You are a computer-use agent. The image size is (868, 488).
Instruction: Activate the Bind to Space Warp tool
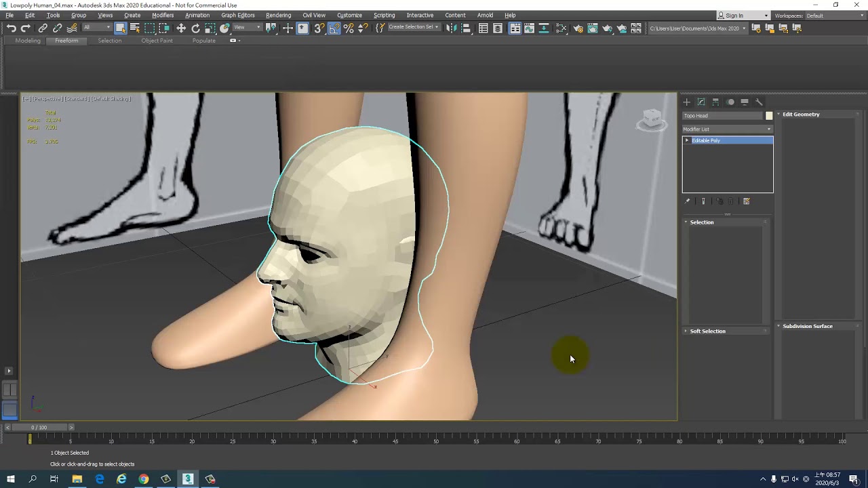pos(72,28)
